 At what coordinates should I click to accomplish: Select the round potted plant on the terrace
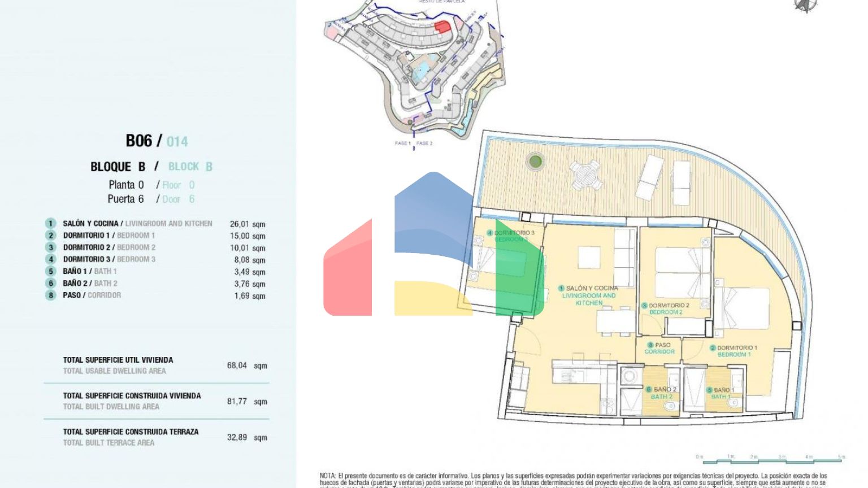pyautogui.click(x=535, y=162)
